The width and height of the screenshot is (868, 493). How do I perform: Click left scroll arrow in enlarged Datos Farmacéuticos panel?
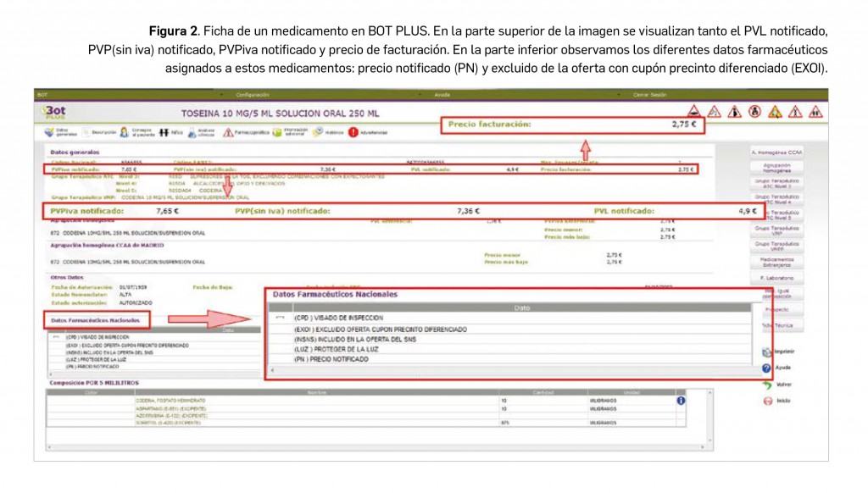272,370
